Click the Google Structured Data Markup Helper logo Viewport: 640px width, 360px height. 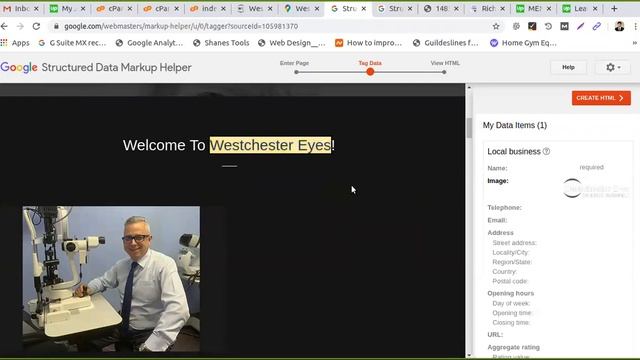(x=96, y=67)
